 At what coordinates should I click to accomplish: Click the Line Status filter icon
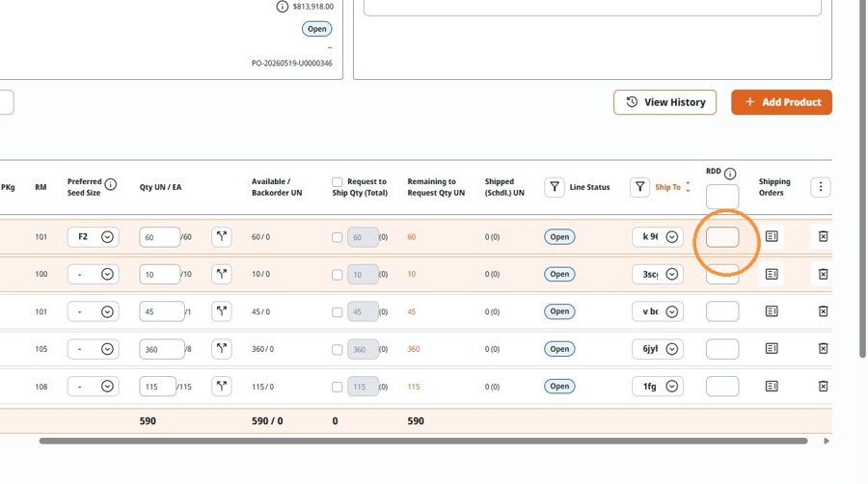pos(555,187)
